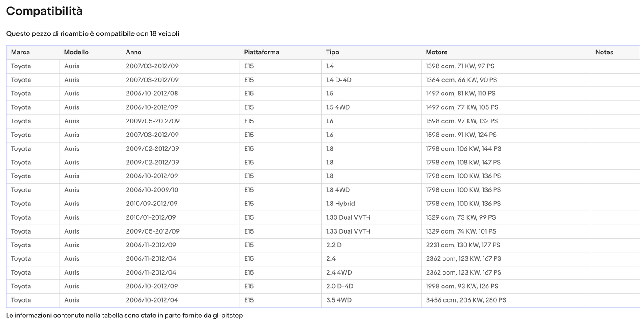
Task: Select the 2010/09-2012/09 year cell
Action: pyautogui.click(x=152, y=204)
